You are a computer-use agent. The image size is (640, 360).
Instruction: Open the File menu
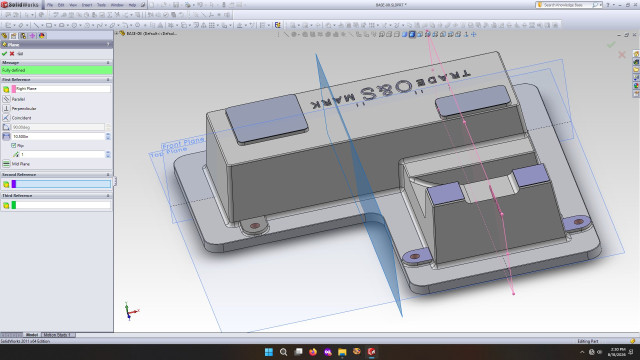[50, 5]
